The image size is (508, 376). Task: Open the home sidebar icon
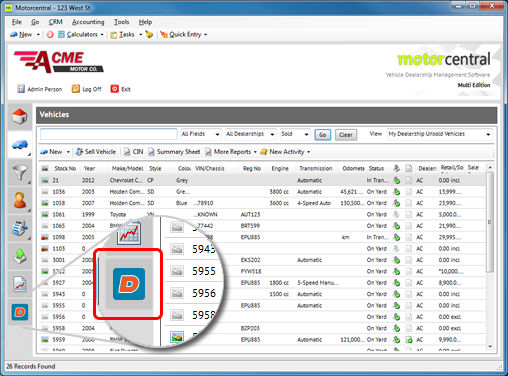(x=20, y=116)
